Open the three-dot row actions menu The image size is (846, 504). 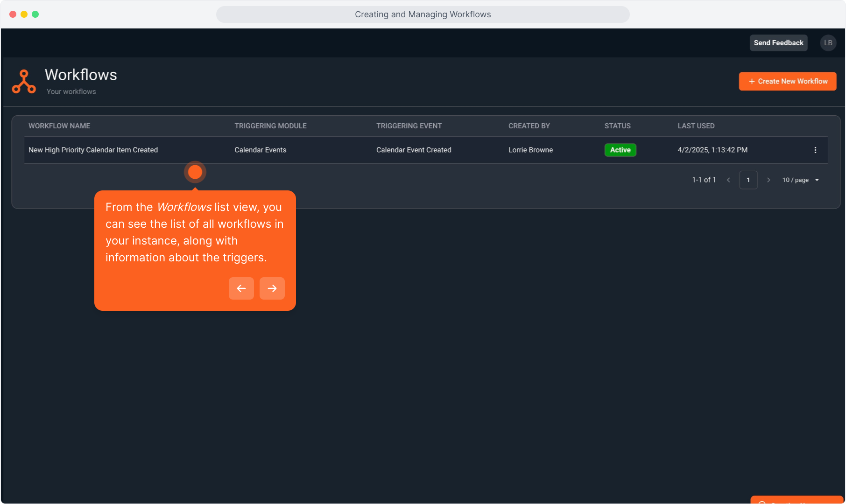815,150
